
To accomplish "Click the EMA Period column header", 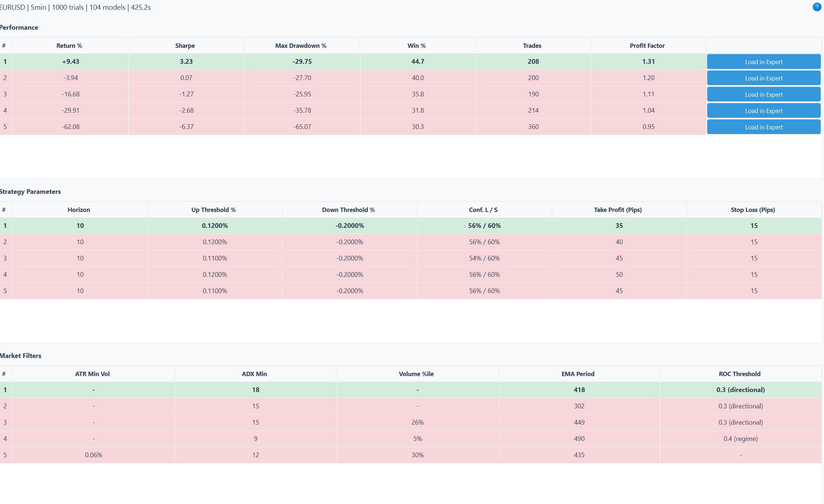I will pyautogui.click(x=578, y=374).
